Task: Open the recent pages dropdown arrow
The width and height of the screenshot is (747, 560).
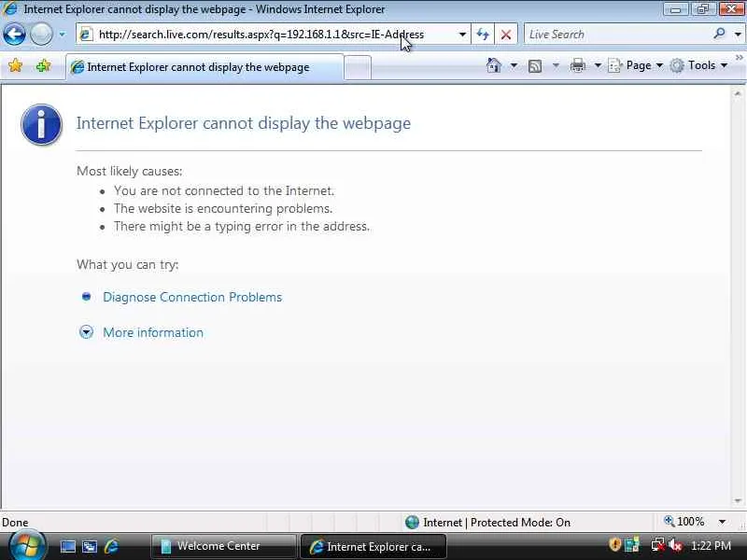Action: coord(62,35)
